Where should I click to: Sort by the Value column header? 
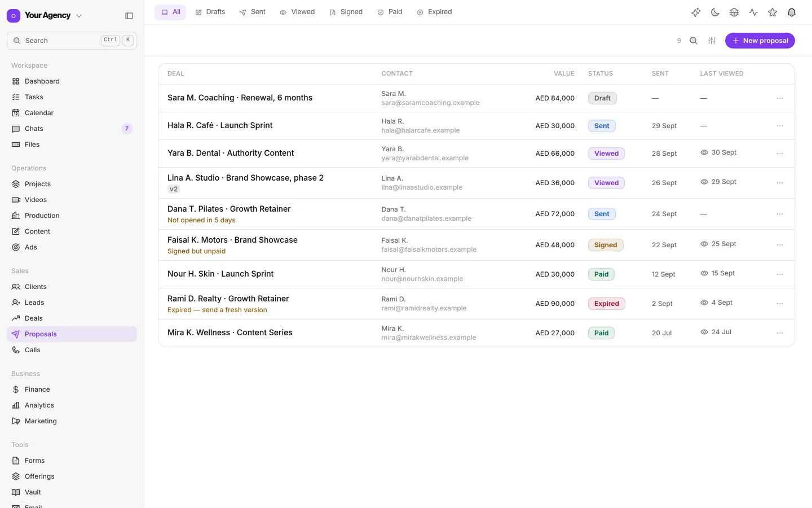[x=564, y=73]
